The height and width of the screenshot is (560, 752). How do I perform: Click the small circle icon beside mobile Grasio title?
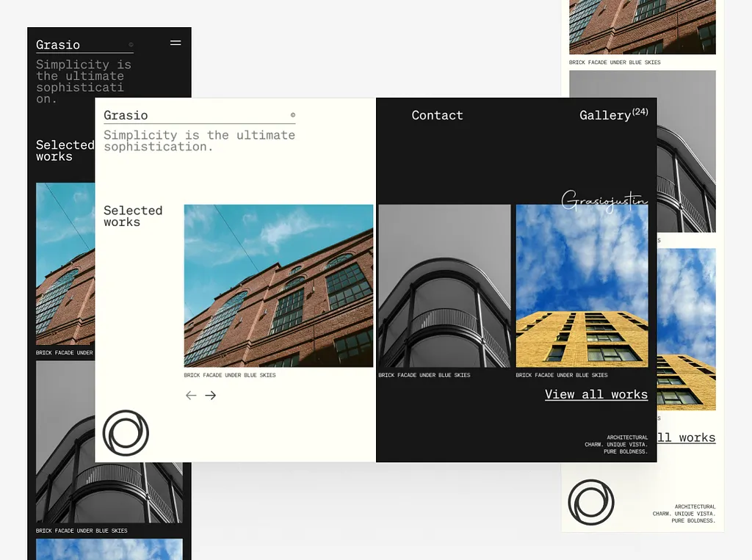131,45
